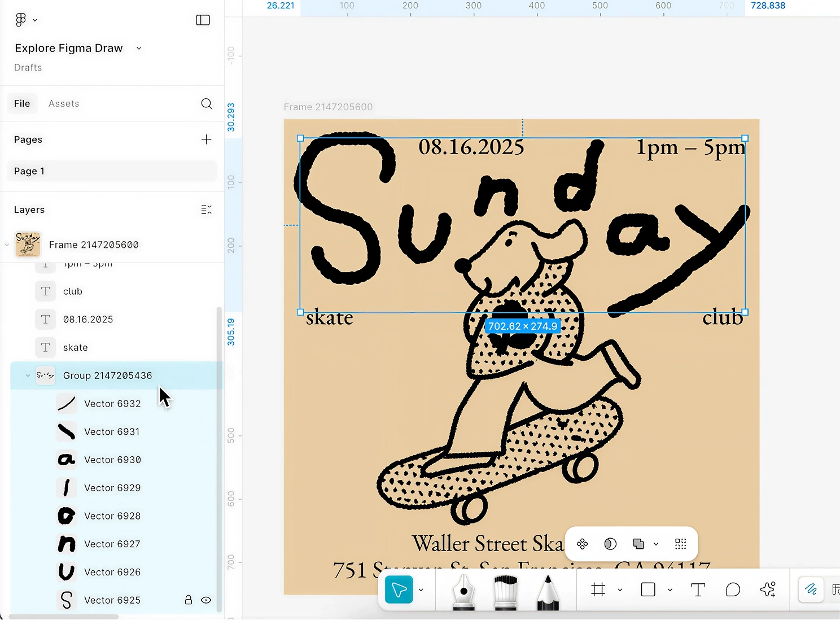The image size is (840, 620).
Task: Select the Brush tool in toolbar
Action: coord(505,591)
